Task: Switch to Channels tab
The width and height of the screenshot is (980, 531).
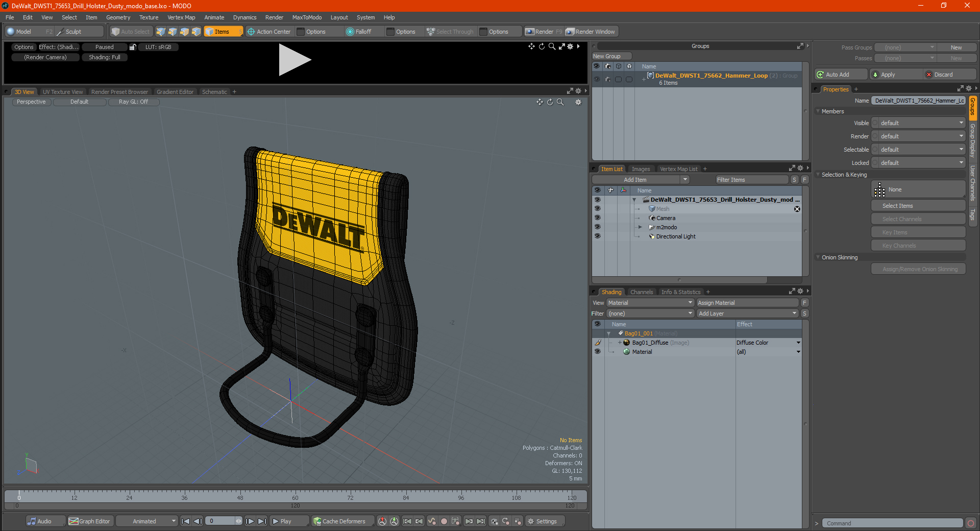Action: [x=641, y=292]
